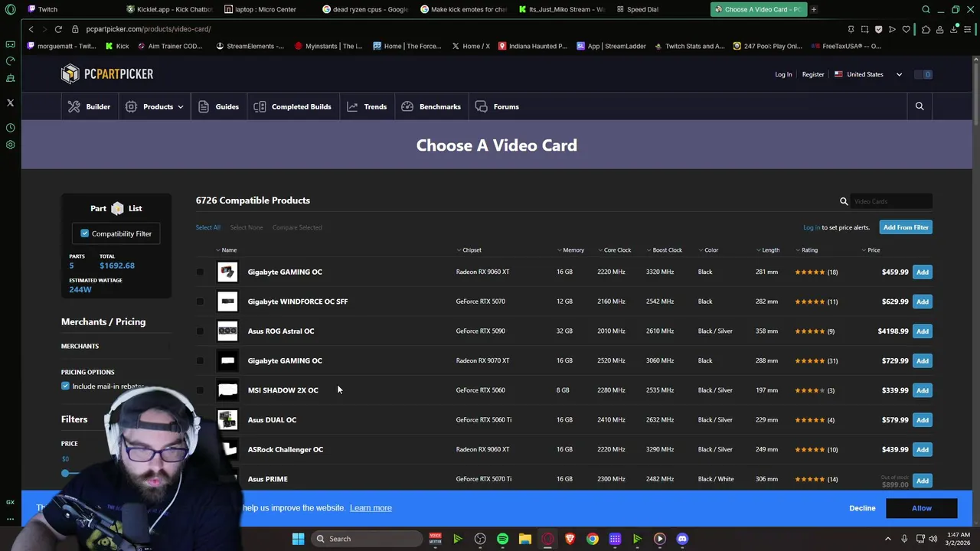Check the Gigabyte GAMING OC RX 9070 XT row
The width and height of the screenshot is (980, 551).
coord(200,360)
